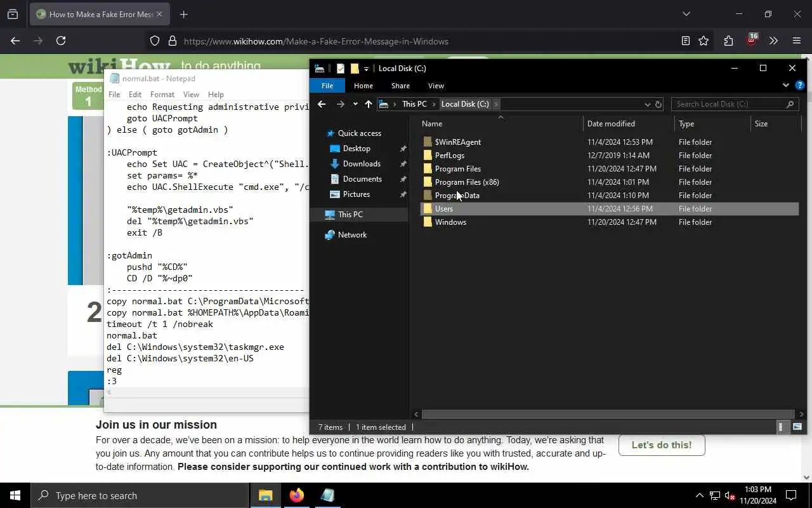The width and height of the screenshot is (812, 508).
Task: Open recent locations dropdown in Explorer
Action: (355, 104)
